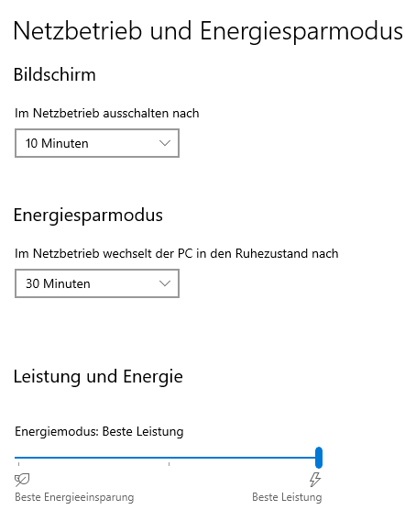Click the Energiemodus: Beste Leistung text
Image resolution: width=405 pixels, height=532 pixels.
tap(99, 432)
